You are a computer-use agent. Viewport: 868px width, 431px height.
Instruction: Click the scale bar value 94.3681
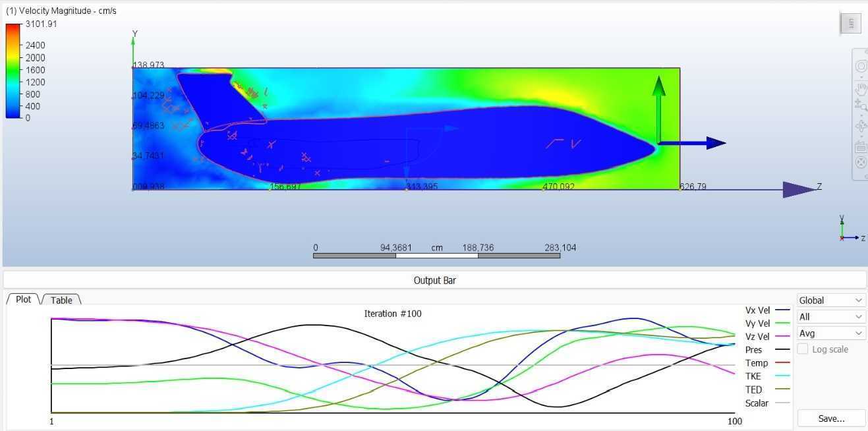coord(396,248)
